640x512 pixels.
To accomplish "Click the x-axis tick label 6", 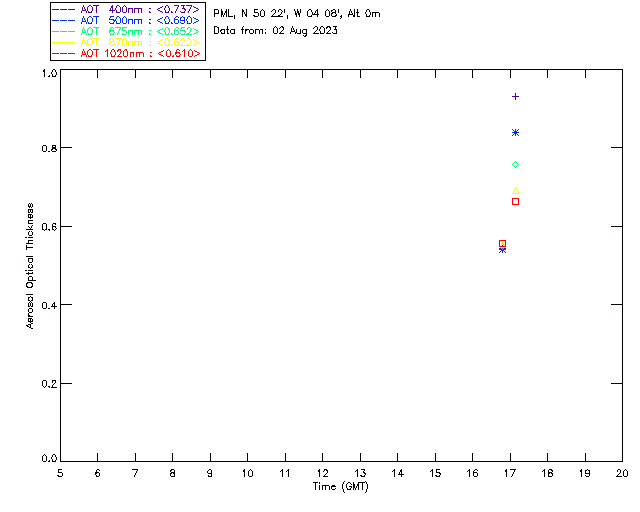I will click(x=98, y=473).
